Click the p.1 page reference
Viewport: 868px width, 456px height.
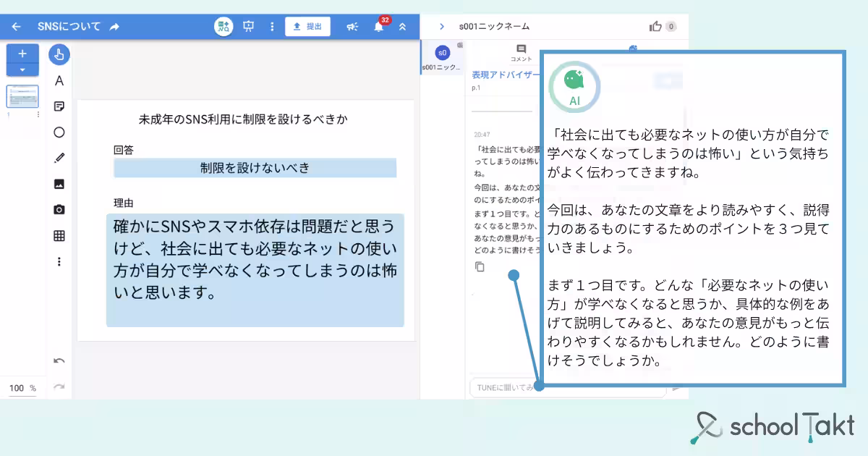tap(476, 88)
